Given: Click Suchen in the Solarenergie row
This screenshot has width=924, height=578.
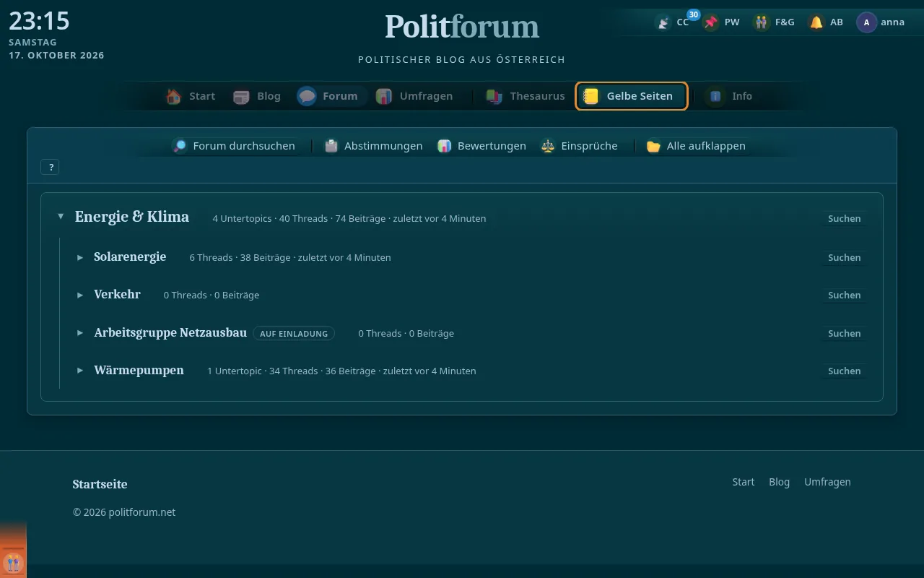Looking at the screenshot, I should pos(844,257).
